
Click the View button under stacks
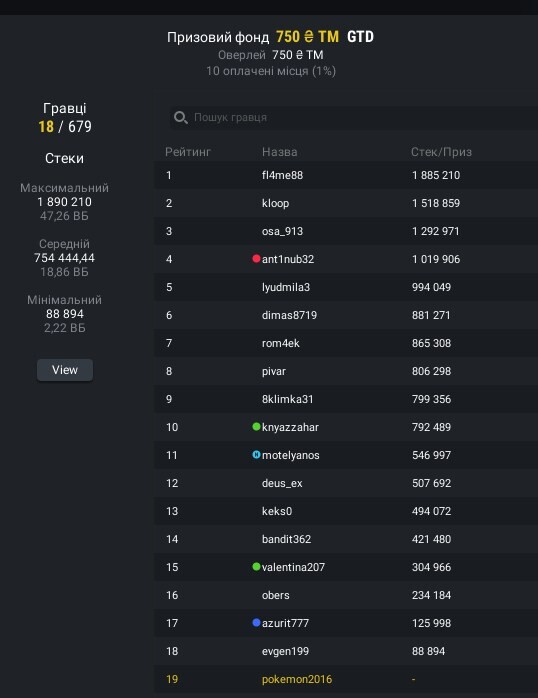(65, 370)
